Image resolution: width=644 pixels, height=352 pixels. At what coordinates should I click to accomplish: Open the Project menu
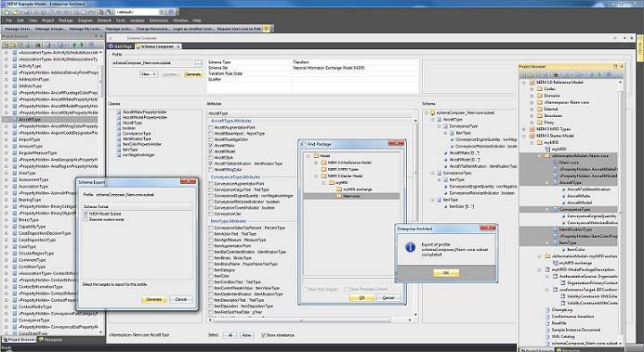(48, 20)
